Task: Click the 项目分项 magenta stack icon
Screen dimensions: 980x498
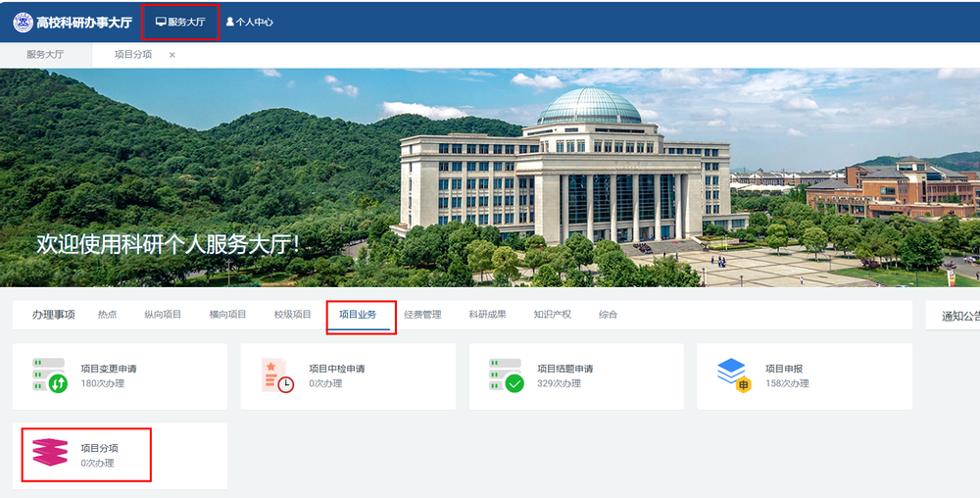Action: (50, 452)
